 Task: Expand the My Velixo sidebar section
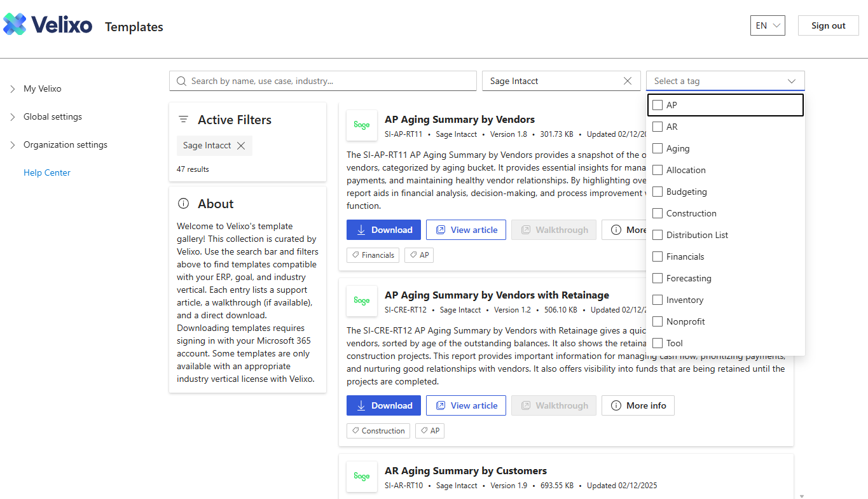13,89
